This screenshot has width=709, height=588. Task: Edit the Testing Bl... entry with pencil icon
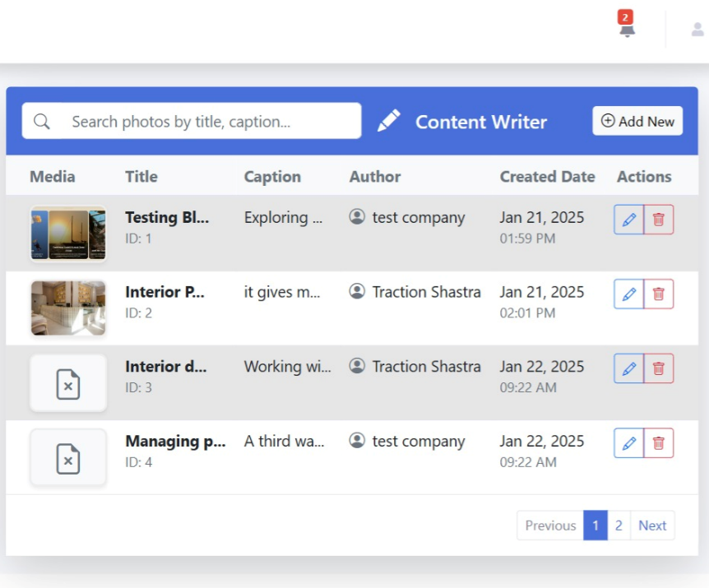tap(628, 220)
